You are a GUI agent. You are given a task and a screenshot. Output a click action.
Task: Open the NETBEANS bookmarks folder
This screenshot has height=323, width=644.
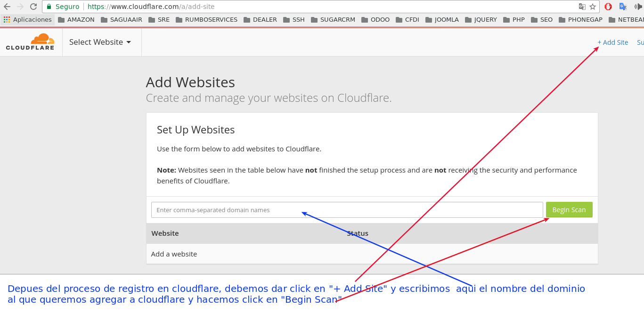coord(626,20)
